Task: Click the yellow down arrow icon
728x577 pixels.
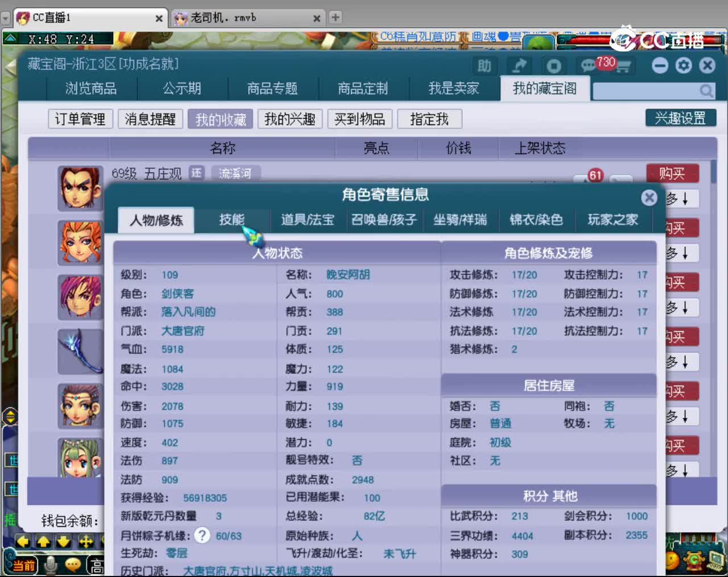Action: click(64, 541)
